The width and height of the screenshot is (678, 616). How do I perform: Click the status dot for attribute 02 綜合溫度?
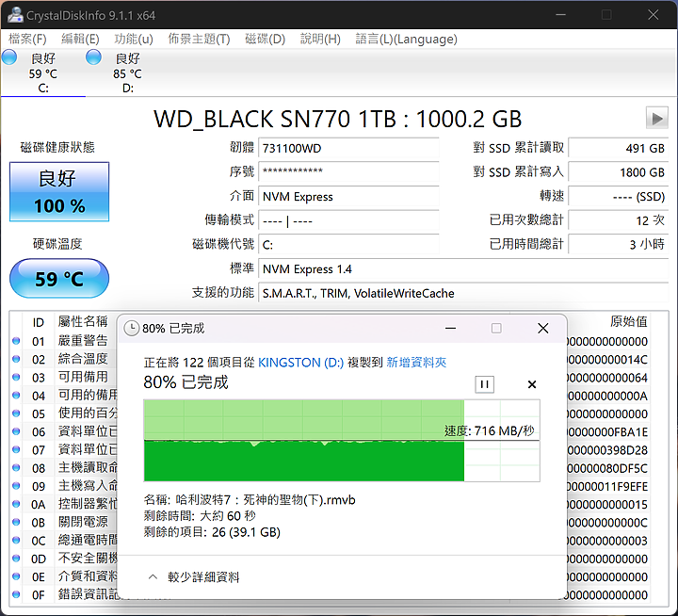point(16,359)
